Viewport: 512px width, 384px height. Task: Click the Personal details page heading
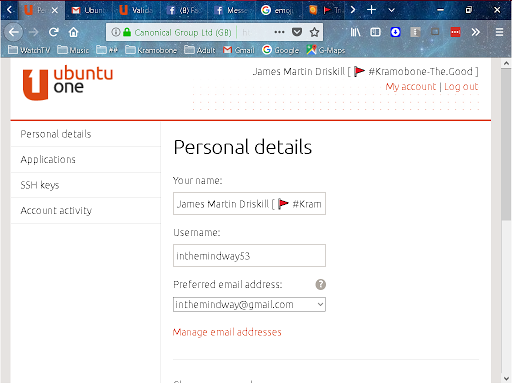tap(243, 147)
